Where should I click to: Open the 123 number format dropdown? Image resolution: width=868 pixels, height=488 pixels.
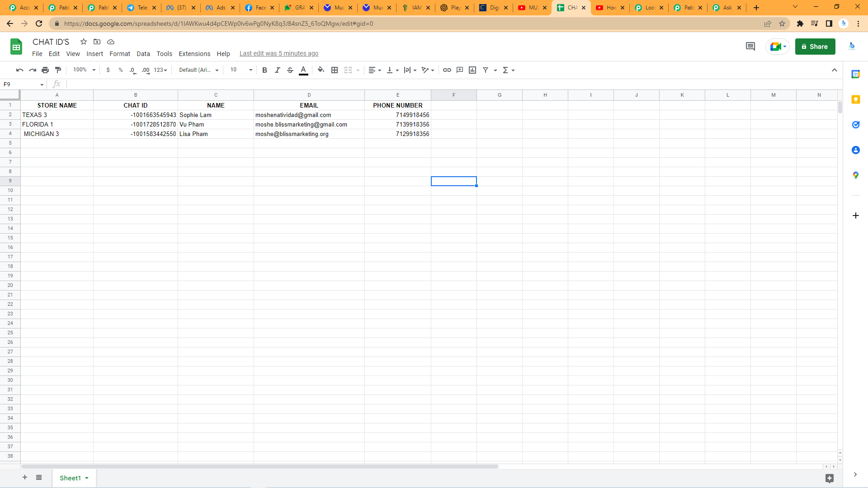tap(160, 70)
